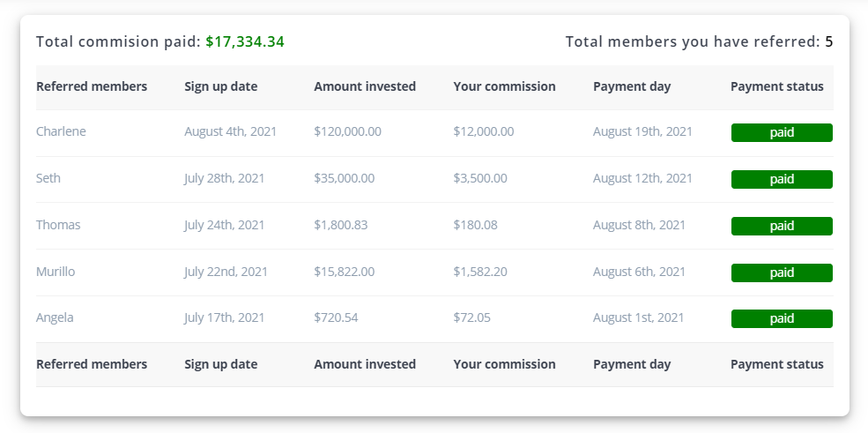The image size is (868, 433).
Task: Click the paid badge for Charlene
Action: (782, 133)
